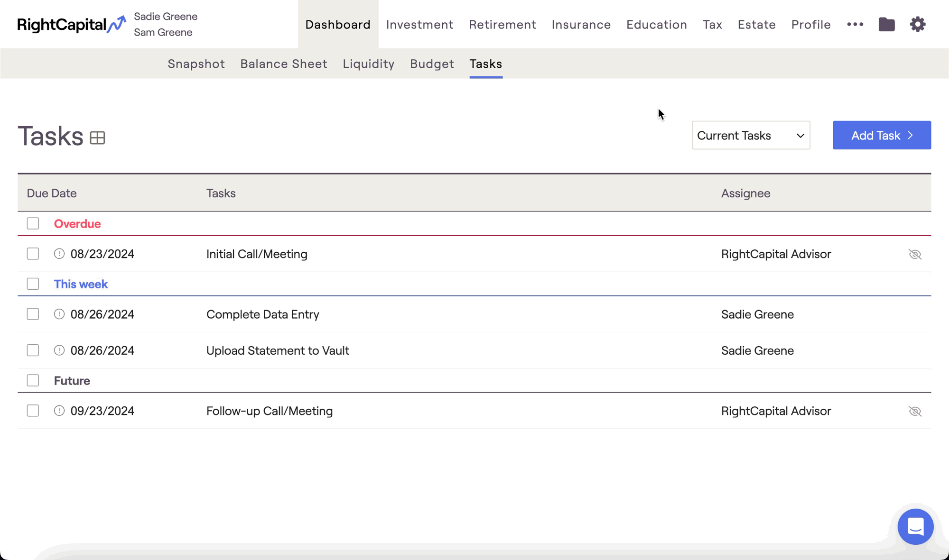The width and height of the screenshot is (949, 560).
Task: Click the Sam Greene client name
Action: (x=163, y=32)
